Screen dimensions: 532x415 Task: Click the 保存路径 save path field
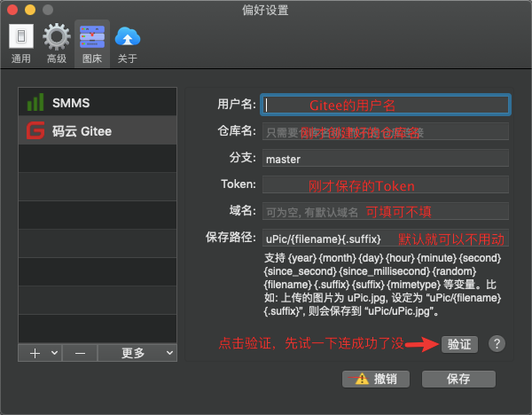[x=386, y=239]
